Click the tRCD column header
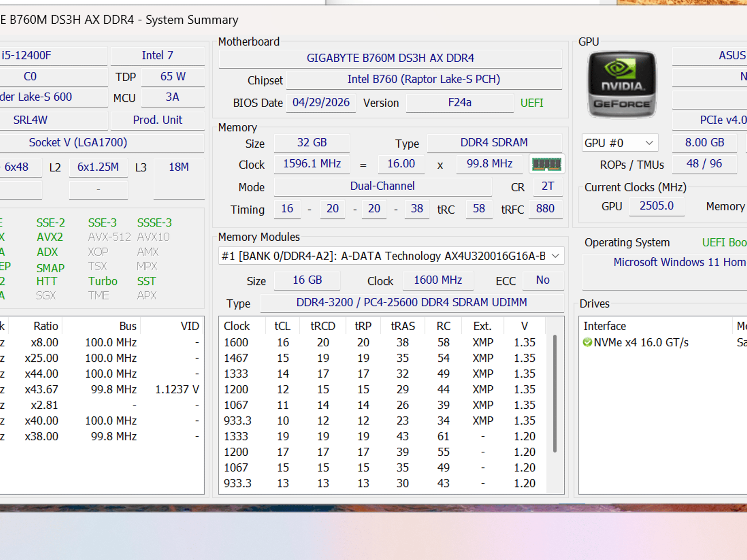Image resolution: width=747 pixels, height=560 pixels. click(323, 326)
